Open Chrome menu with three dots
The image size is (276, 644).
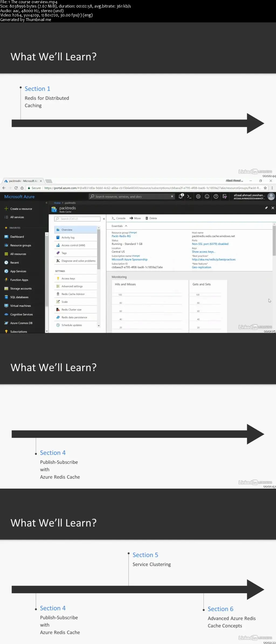click(272, 188)
